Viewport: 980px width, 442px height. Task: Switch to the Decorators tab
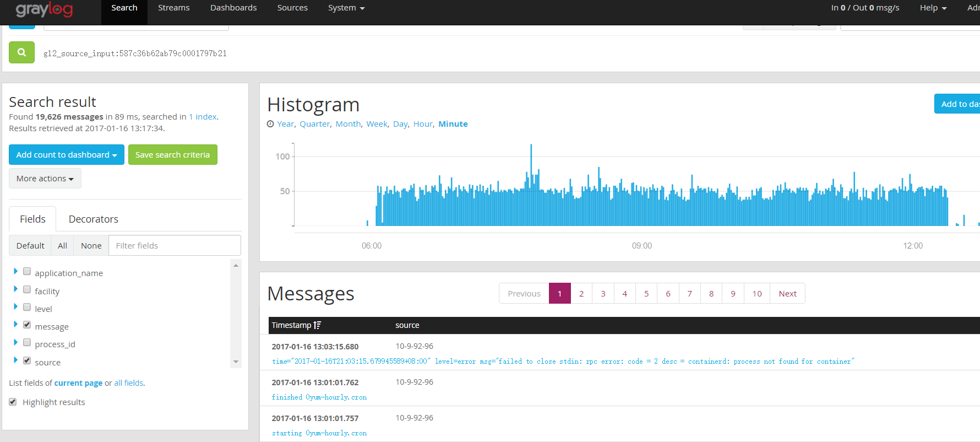point(93,219)
